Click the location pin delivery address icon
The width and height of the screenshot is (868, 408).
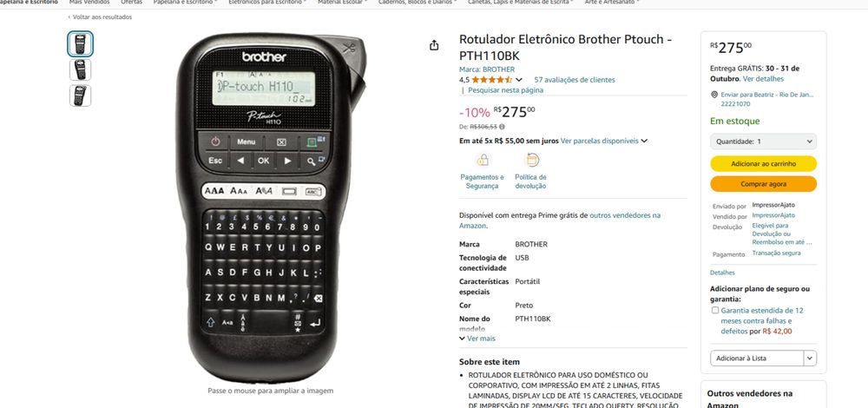point(714,95)
